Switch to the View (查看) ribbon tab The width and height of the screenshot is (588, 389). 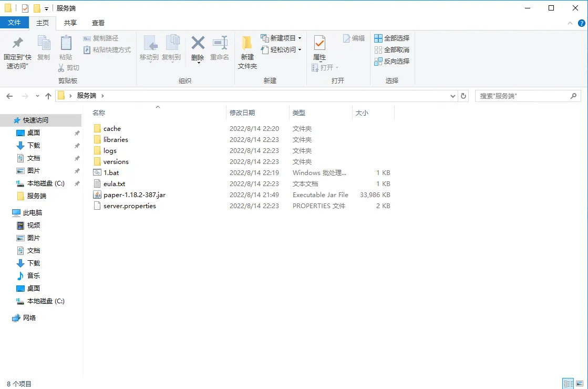pos(98,23)
